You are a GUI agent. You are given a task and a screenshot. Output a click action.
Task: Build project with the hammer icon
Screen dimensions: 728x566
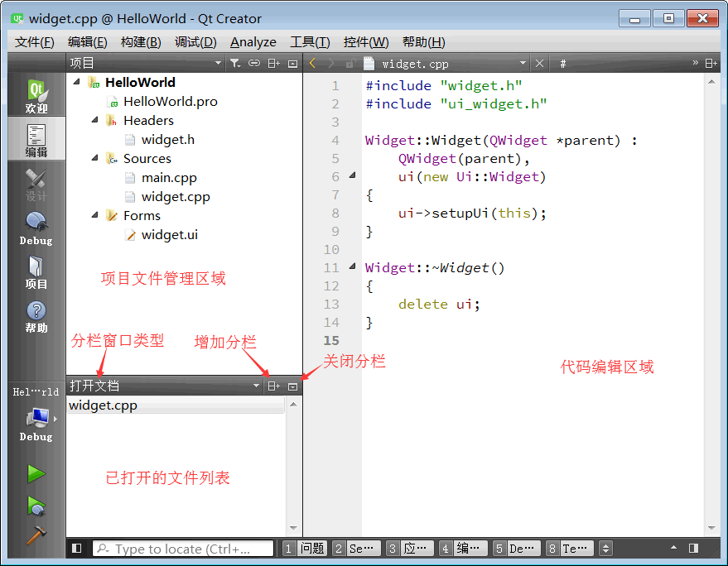coord(36,535)
